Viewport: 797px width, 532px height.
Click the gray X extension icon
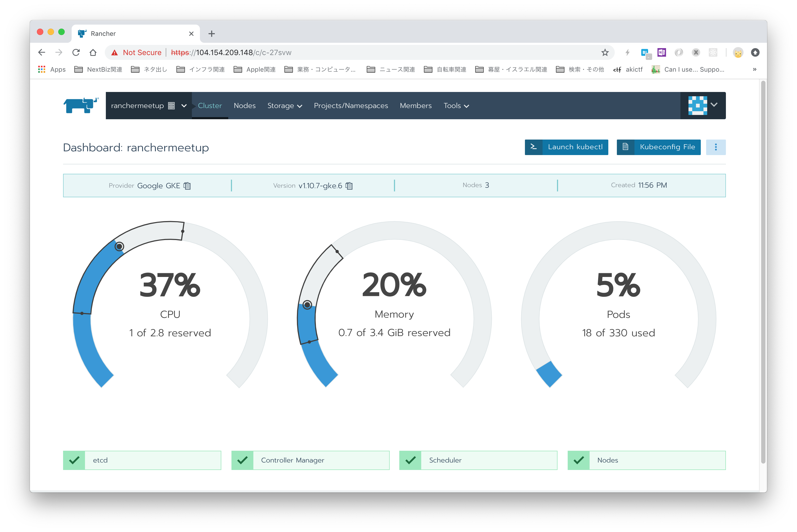coord(696,52)
